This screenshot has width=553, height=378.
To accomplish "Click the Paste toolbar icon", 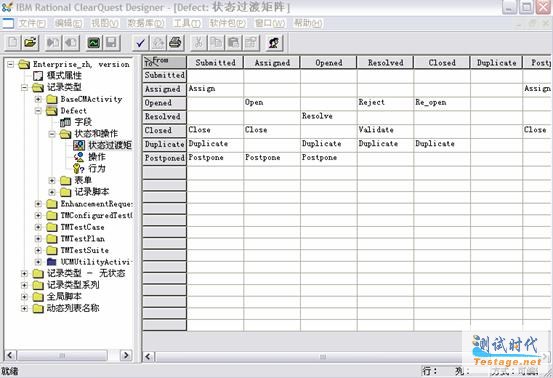I will pyautogui.click(x=233, y=43).
